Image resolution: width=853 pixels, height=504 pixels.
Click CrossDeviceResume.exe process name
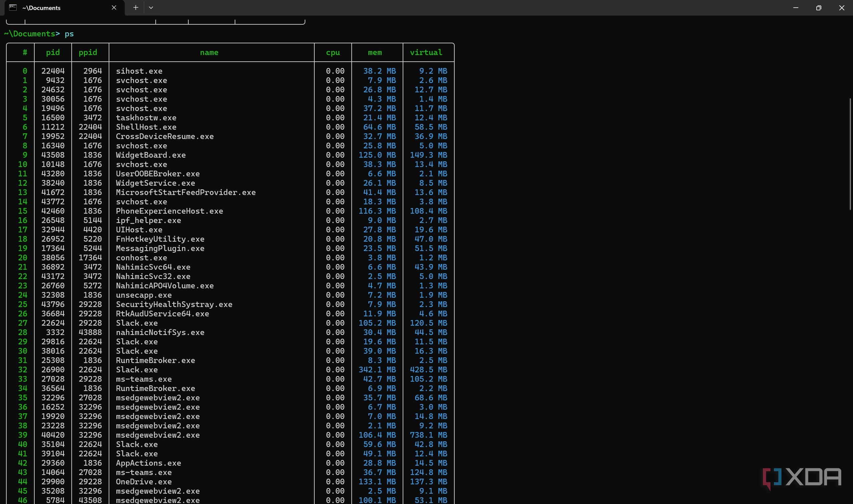tap(165, 136)
